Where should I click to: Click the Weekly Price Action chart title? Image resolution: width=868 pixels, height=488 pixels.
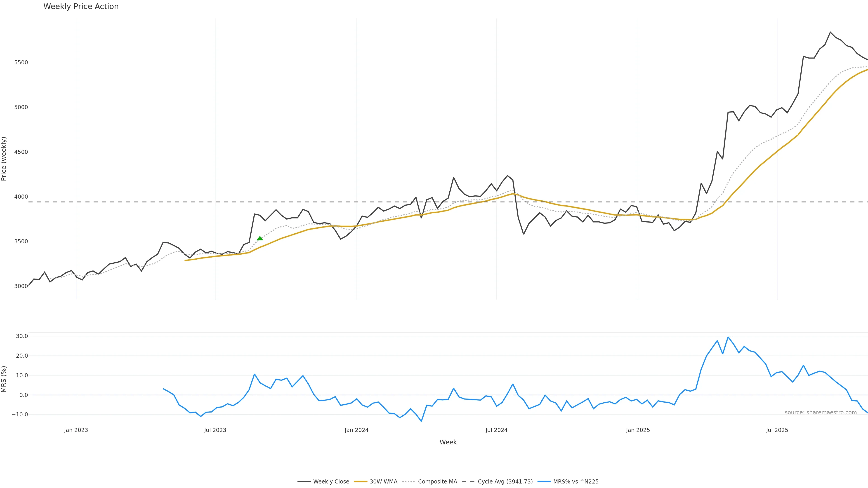coord(81,6)
